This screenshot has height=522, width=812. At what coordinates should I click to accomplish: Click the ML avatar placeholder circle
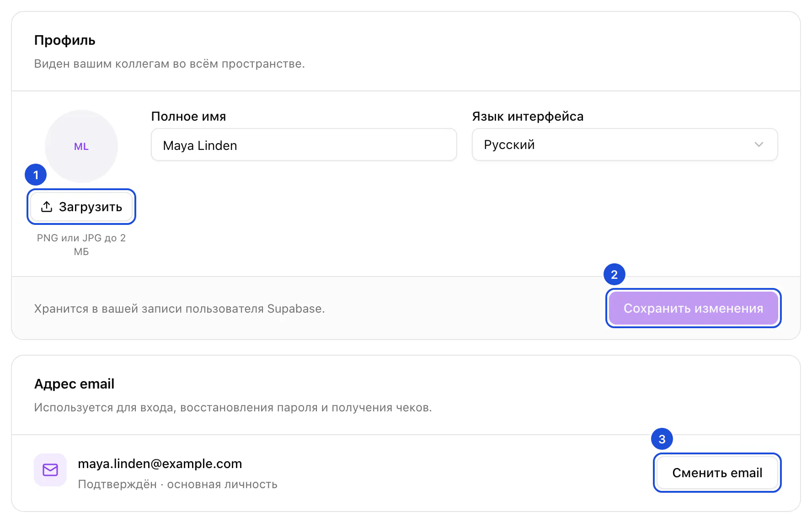81,146
